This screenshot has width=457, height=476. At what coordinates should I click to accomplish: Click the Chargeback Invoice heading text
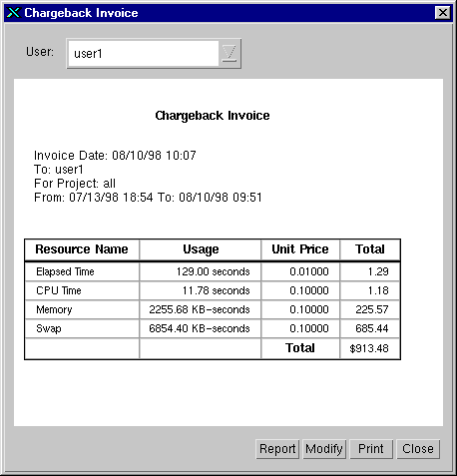point(213,116)
